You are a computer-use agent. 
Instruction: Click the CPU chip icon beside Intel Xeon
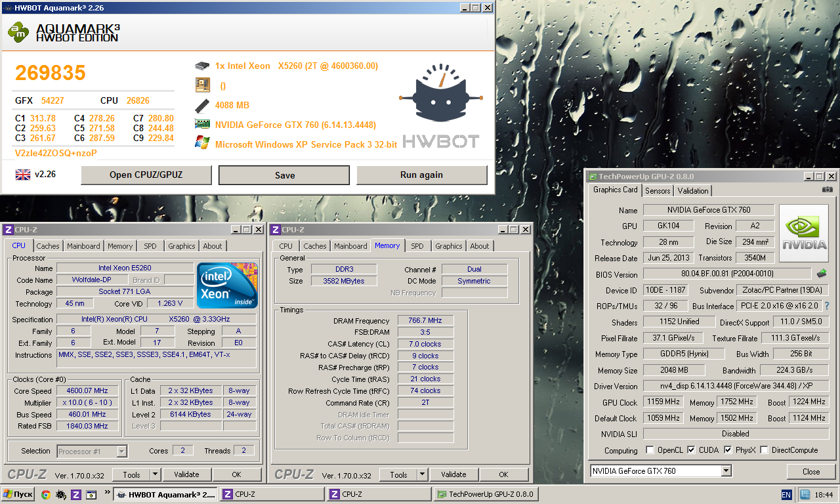click(x=202, y=66)
